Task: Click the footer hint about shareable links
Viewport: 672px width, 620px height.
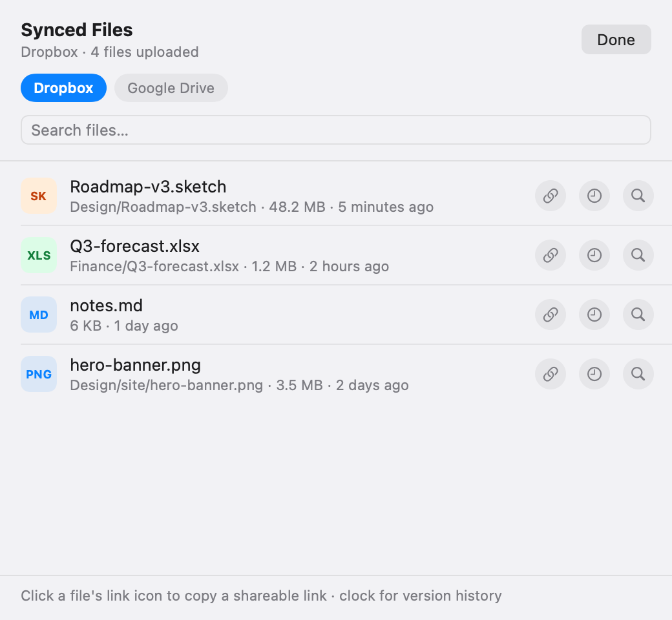Action: [261, 595]
